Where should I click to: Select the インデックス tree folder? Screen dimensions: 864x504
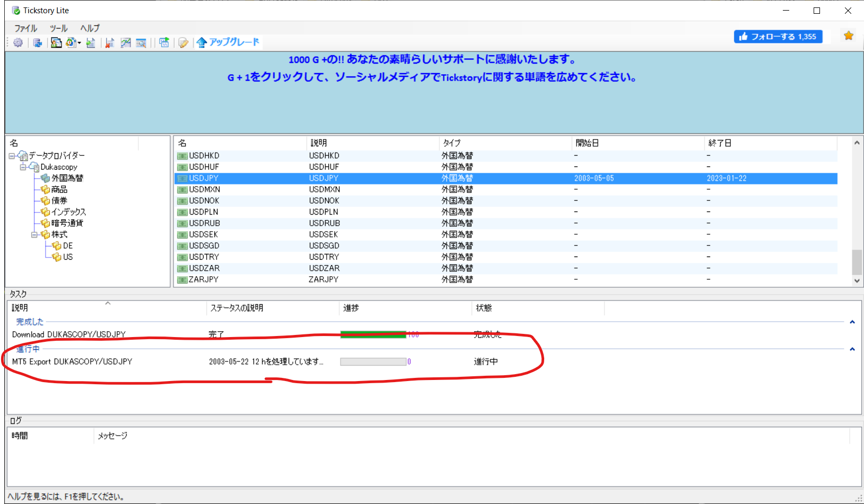click(68, 212)
